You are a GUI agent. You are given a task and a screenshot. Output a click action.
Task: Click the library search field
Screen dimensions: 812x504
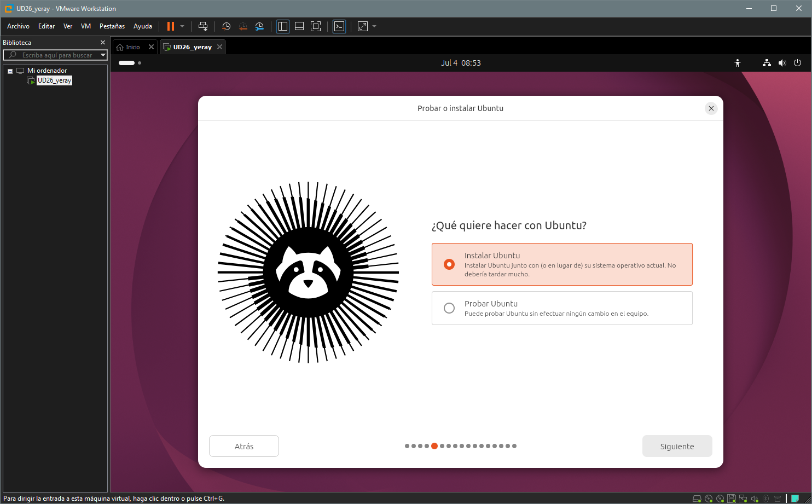pyautogui.click(x=55, y=55)
